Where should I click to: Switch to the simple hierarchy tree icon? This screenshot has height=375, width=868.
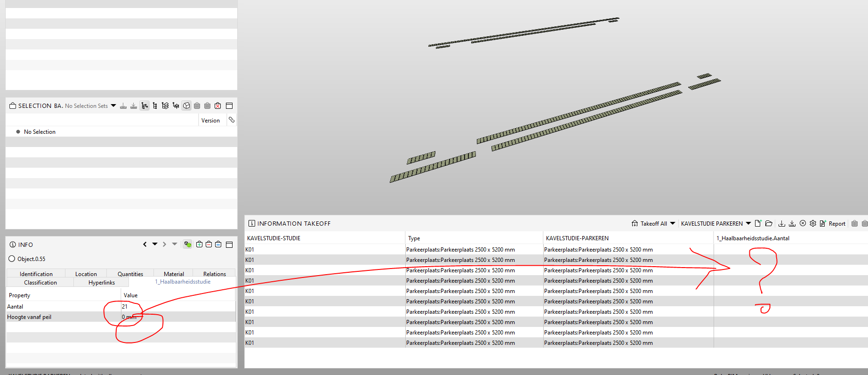click(155, 106)
